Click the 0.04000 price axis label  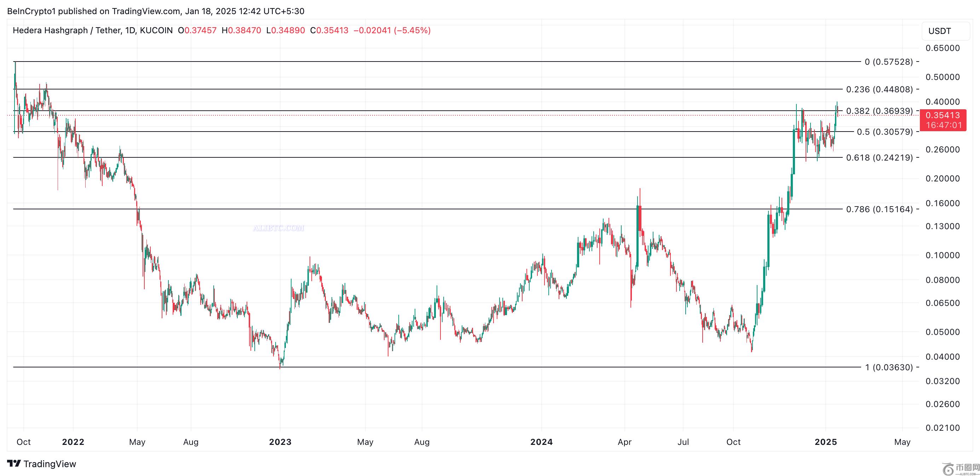tap(943, 356)
